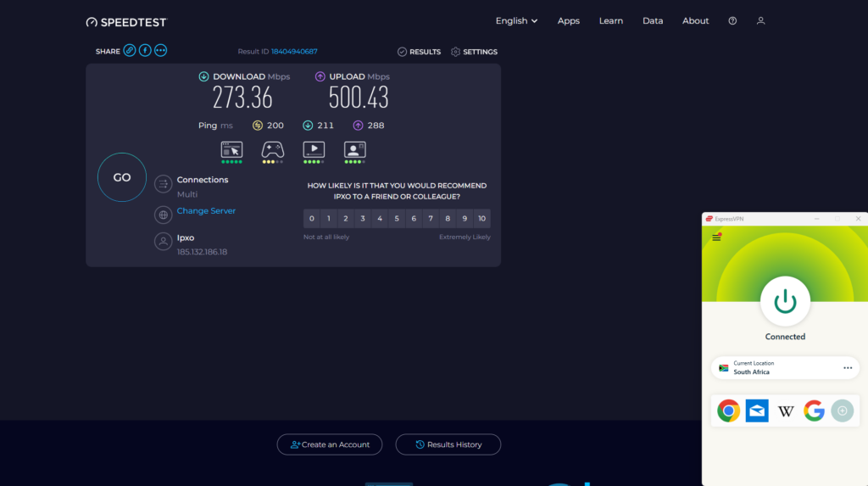Open Speedtest Settings
This screenshot has height=486, width=868.
click(x=474, y=52)
